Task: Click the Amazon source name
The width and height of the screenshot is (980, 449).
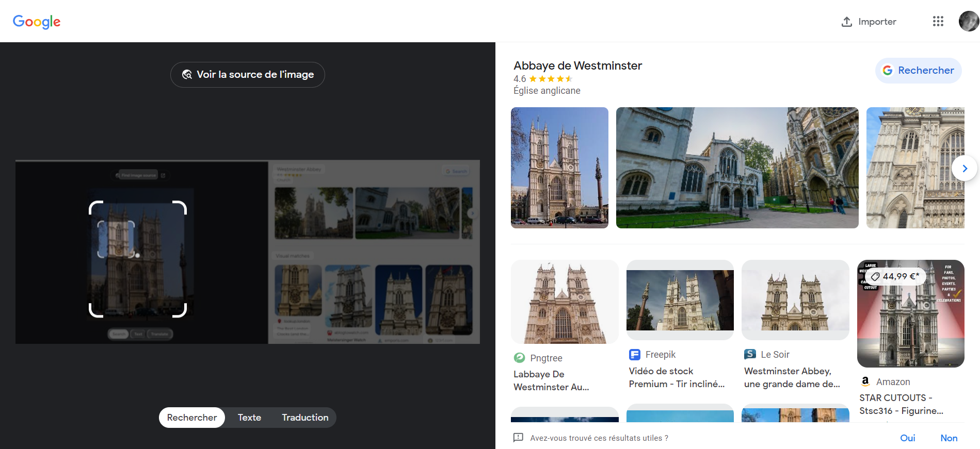Action: 893,382
